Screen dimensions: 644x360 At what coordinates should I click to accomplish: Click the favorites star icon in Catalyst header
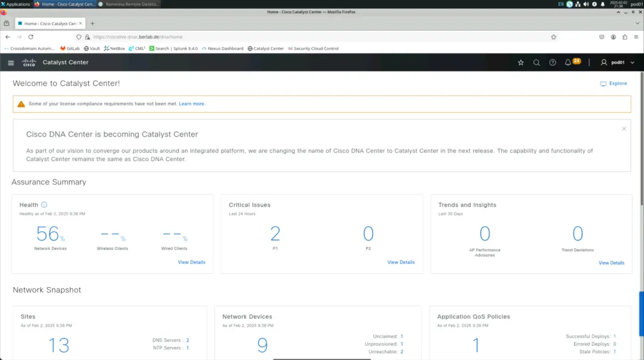(x=520, y=63)
